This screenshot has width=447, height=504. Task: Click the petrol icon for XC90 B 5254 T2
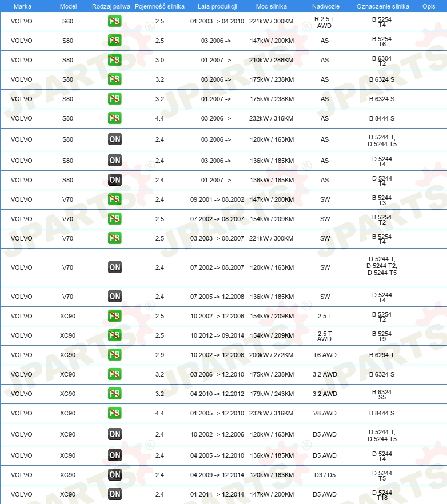click(115, 315)
